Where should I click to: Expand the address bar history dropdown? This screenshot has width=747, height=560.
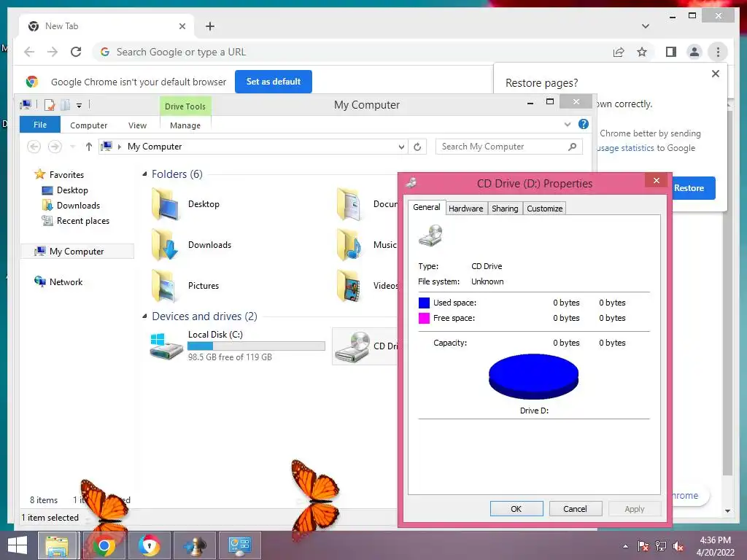pos(402,147)
